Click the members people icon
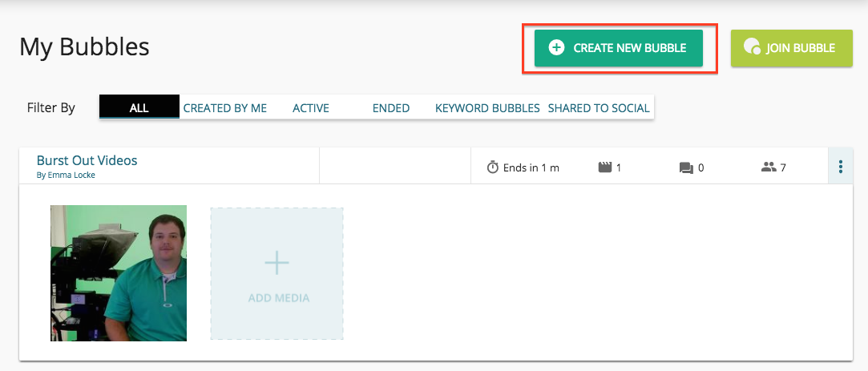The image size is (868, 371). (x=769, y=167)
